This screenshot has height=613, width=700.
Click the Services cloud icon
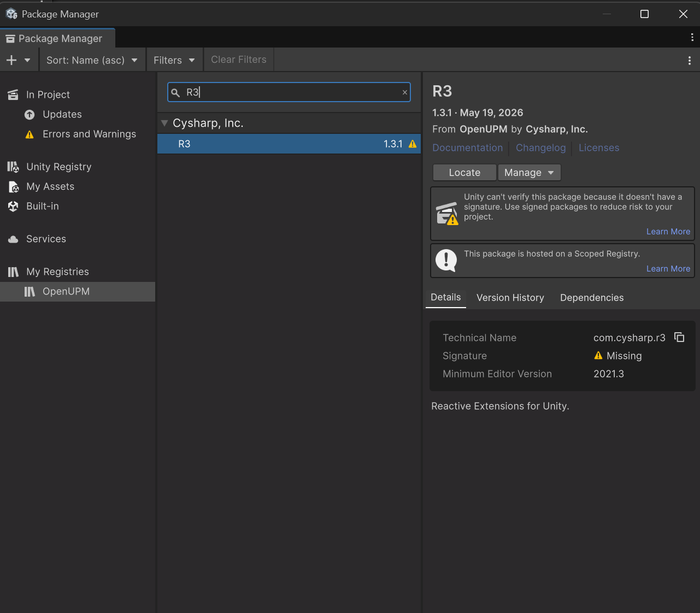[x=13, y=239]
